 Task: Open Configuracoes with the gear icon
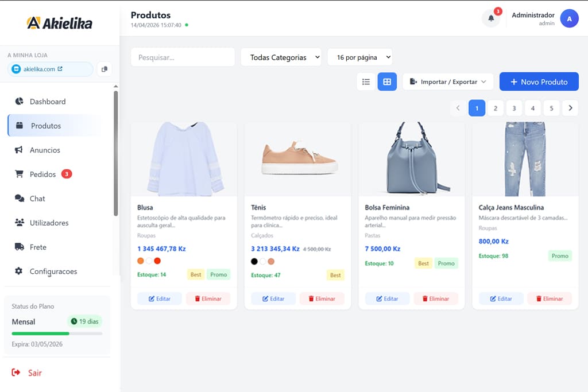20,271
